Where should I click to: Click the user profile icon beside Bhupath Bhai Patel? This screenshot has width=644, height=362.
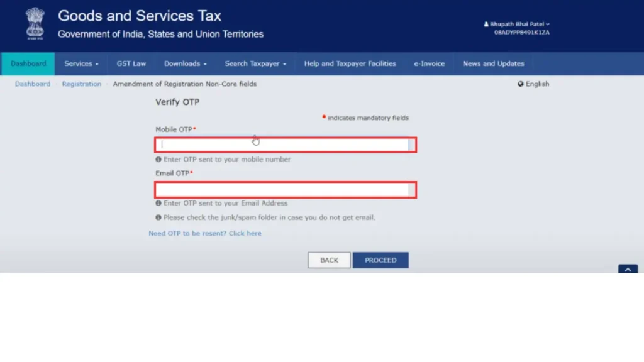(486, 25)
